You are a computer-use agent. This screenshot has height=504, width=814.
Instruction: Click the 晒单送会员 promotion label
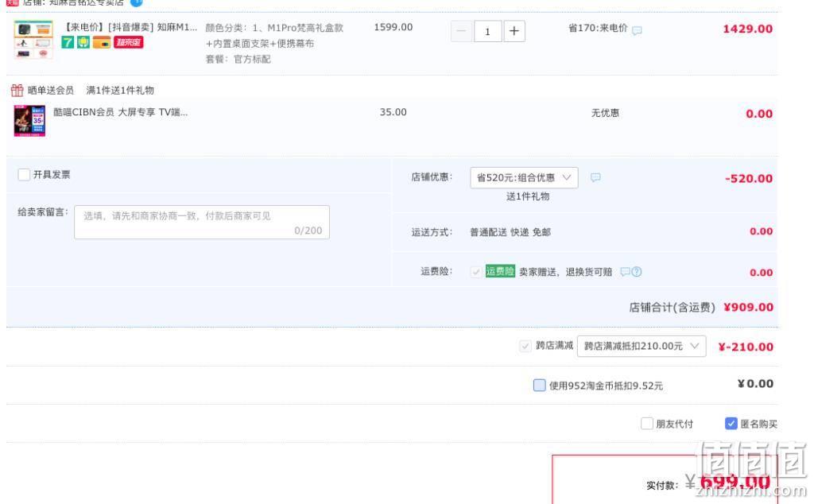click(x=50, y=91)
